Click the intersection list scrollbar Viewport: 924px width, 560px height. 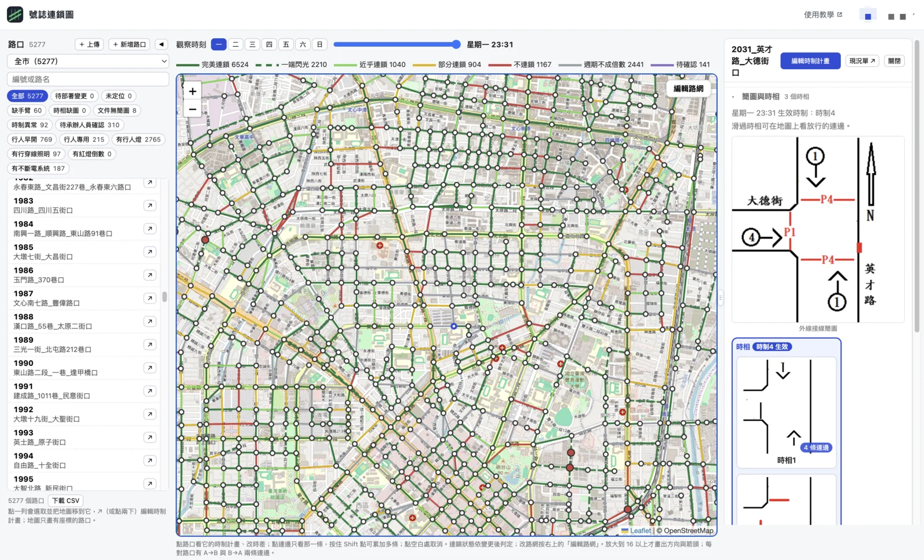[165, 297]
